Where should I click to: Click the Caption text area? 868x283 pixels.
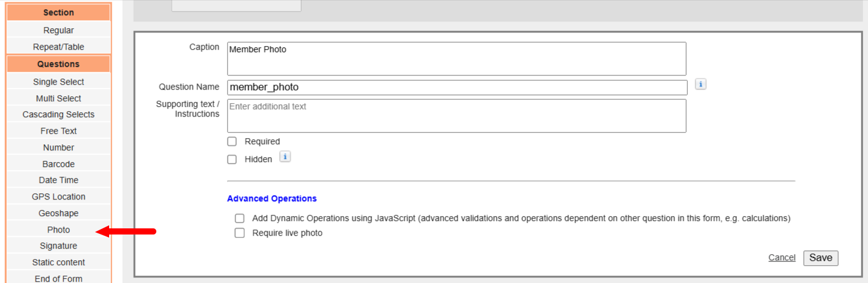pyautogui.click(x=457, y=59)
